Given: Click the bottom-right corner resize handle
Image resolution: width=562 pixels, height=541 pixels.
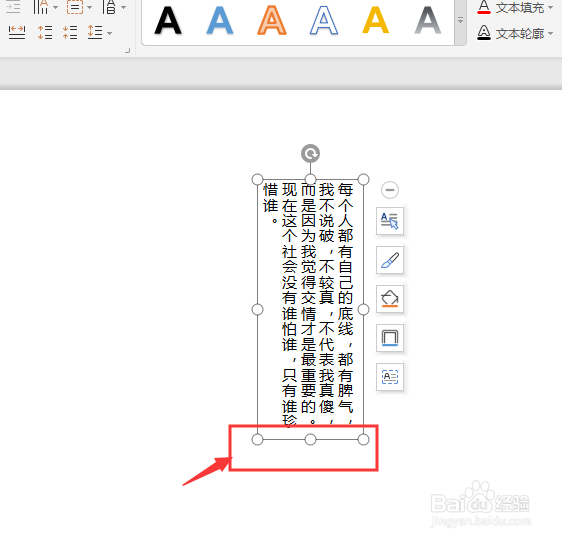Looking at the screenshot, I should 363,440.
